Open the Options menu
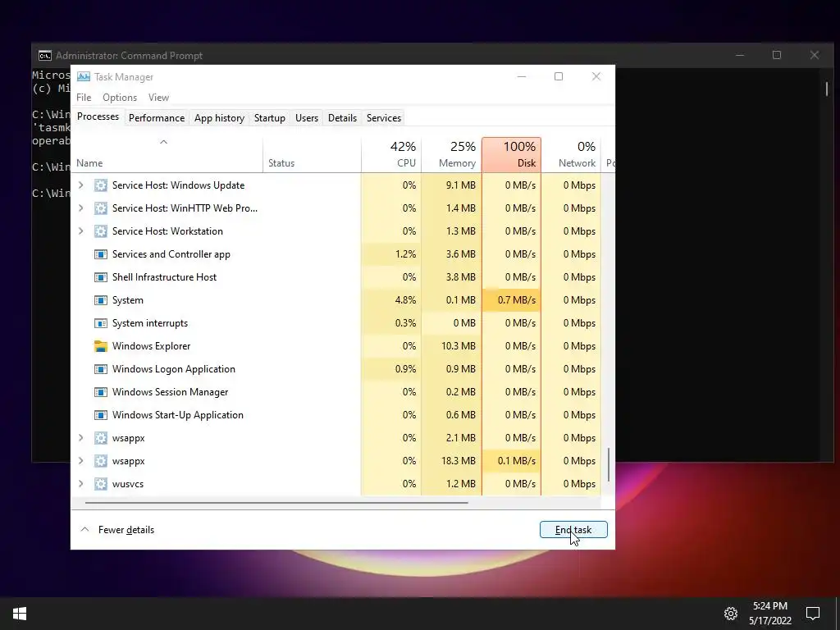 (120, 98)
